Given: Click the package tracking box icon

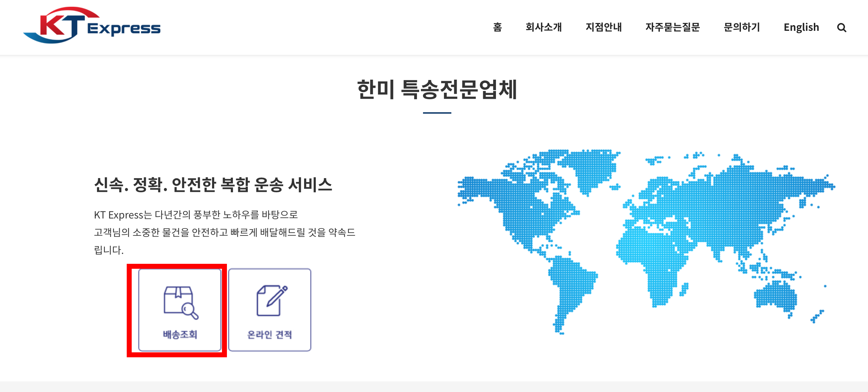Looking at the screenshot, I should (x=181, y=302).
